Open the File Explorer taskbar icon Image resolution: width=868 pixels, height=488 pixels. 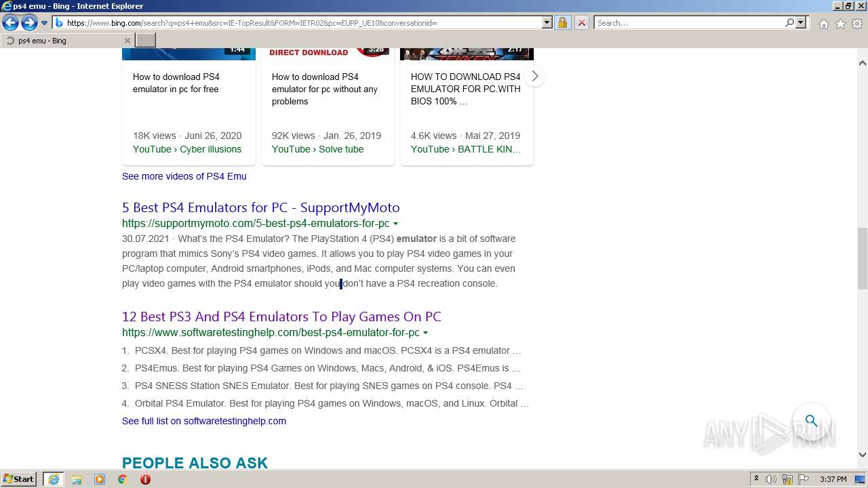(x=77, y=479)
